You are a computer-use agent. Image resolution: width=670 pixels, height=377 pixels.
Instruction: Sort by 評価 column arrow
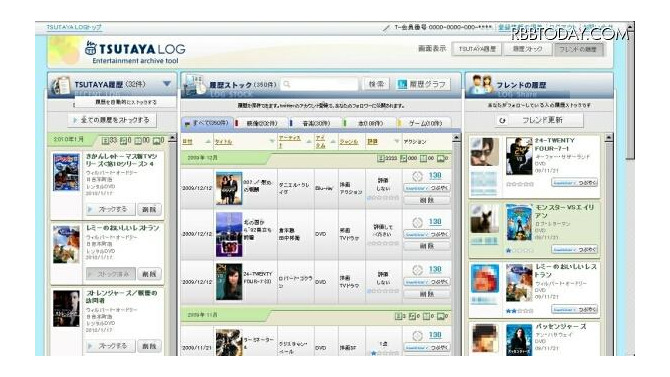click(397, 141)
